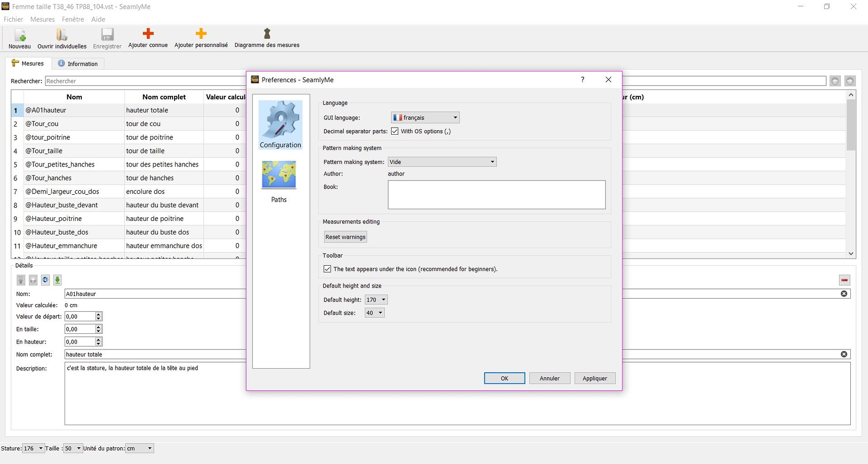Move measurement down with green arrow icon
Screen dimensions: 868x464
(57, 280)
